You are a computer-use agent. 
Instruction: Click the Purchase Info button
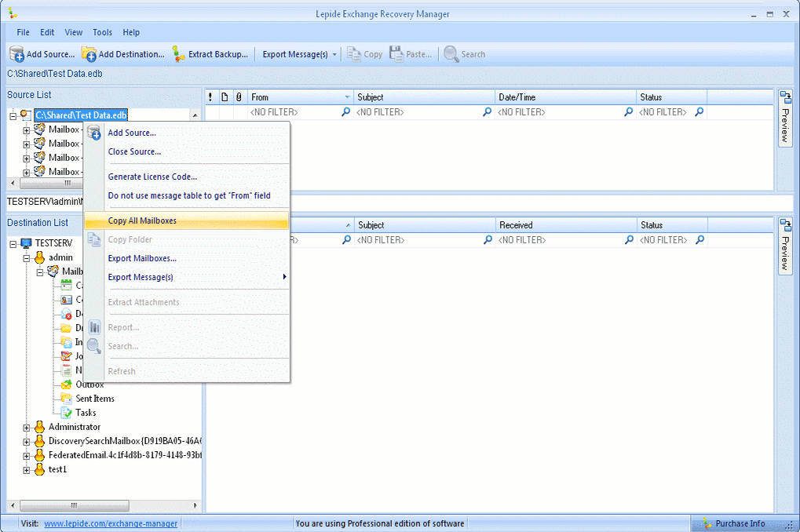point(735,523)
